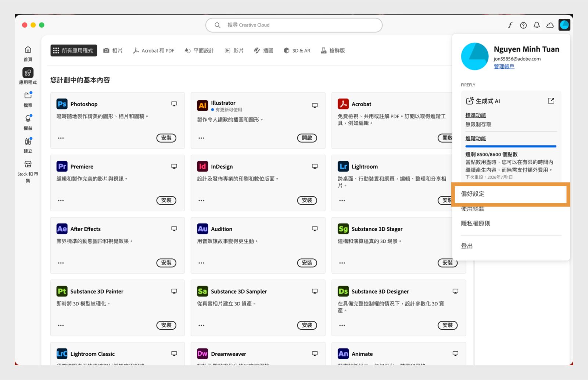Image resolution: width=588 pixels, height=380 pixels.
Task: Open 檔案 files in sidebar
Action: [x=28, y=99]
